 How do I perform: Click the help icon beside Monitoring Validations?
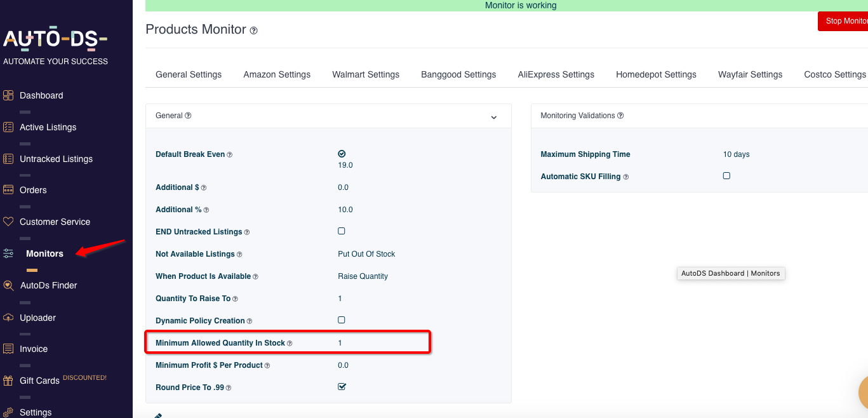[x=620, y=116]
